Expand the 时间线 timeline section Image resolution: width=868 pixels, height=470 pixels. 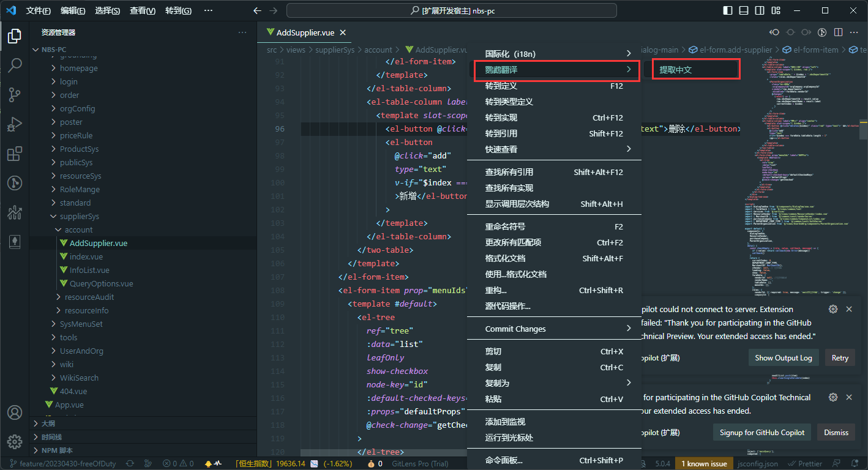[x=143, y=437]
